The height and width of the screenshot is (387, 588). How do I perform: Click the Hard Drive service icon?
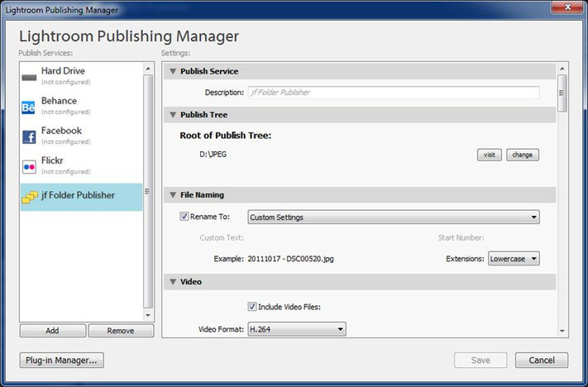29,78
